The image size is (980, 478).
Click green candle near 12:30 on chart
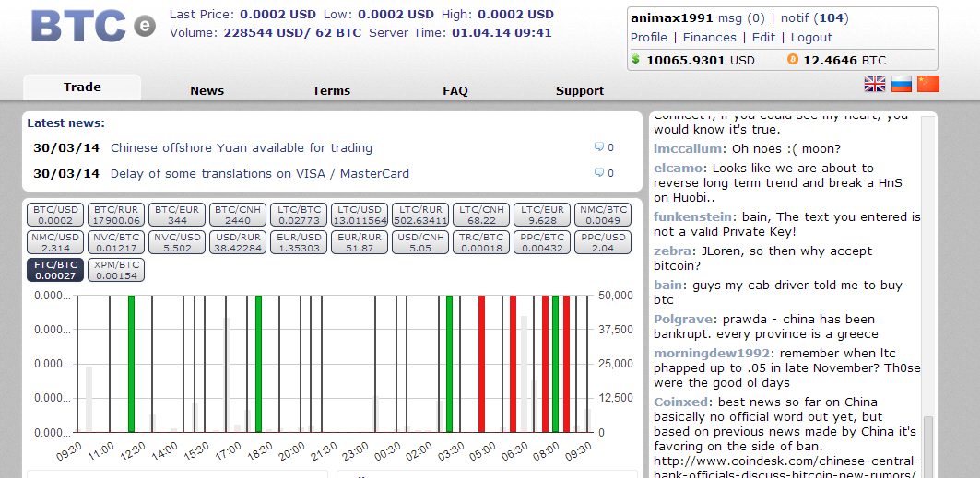point(131,364)
